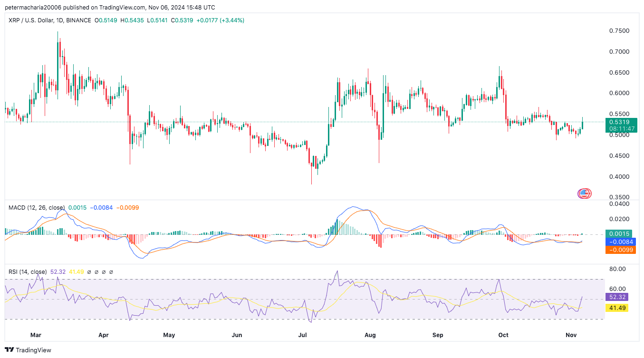The image size is (644, 358).
Task: Click the 0.4500 price axis label
Action: 619,156
